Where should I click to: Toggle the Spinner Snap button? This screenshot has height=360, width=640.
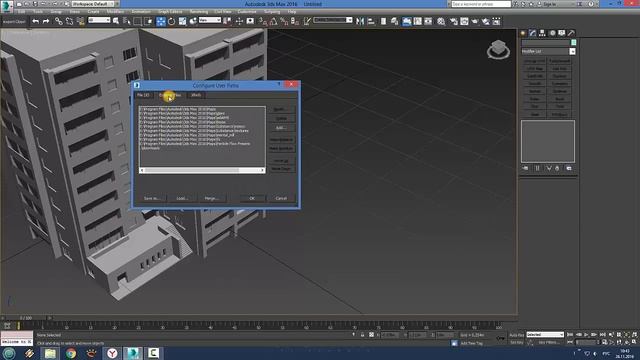[x=295, y=21]
